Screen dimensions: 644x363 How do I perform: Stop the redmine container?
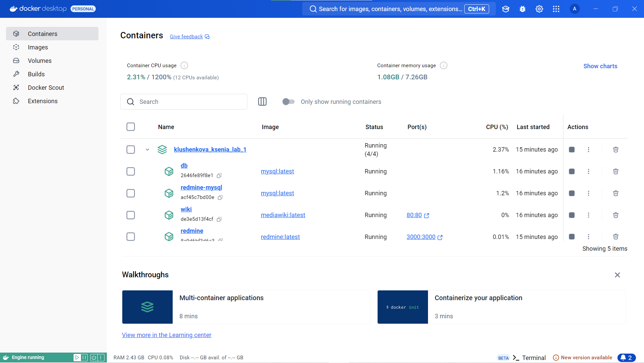click(571, 237)
